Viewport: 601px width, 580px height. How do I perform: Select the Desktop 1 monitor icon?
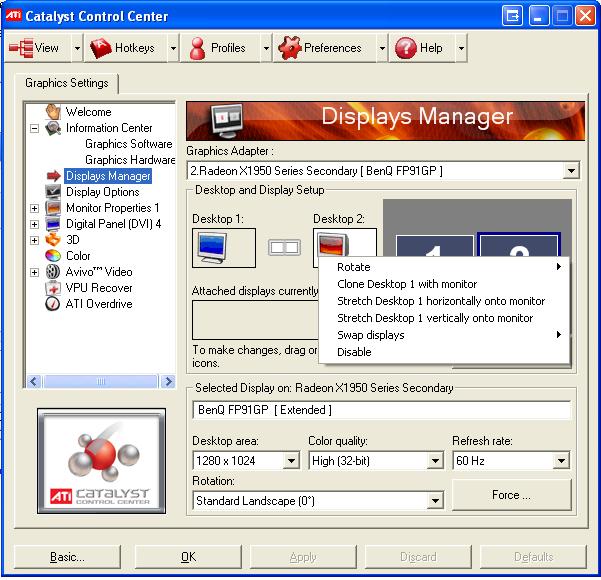(212, 248)
